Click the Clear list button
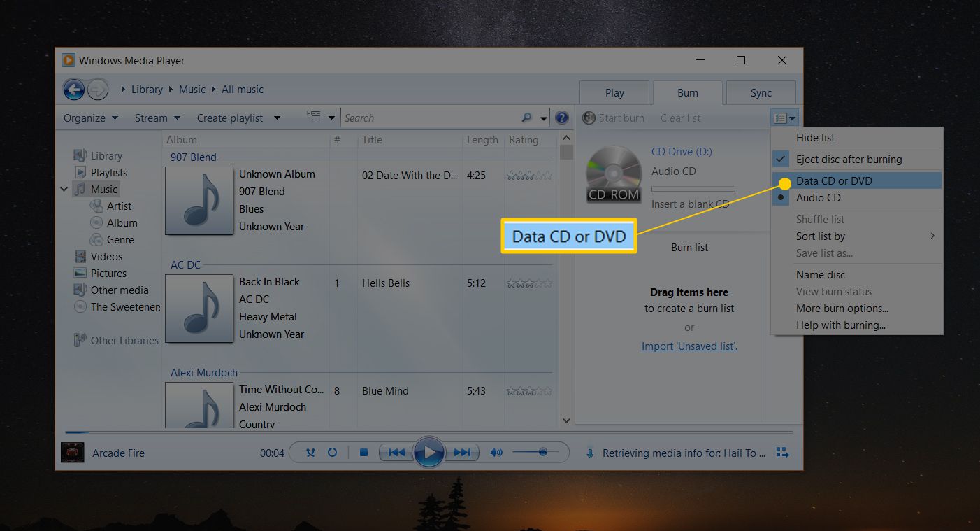Screen dimensions: 980x531 681,118
